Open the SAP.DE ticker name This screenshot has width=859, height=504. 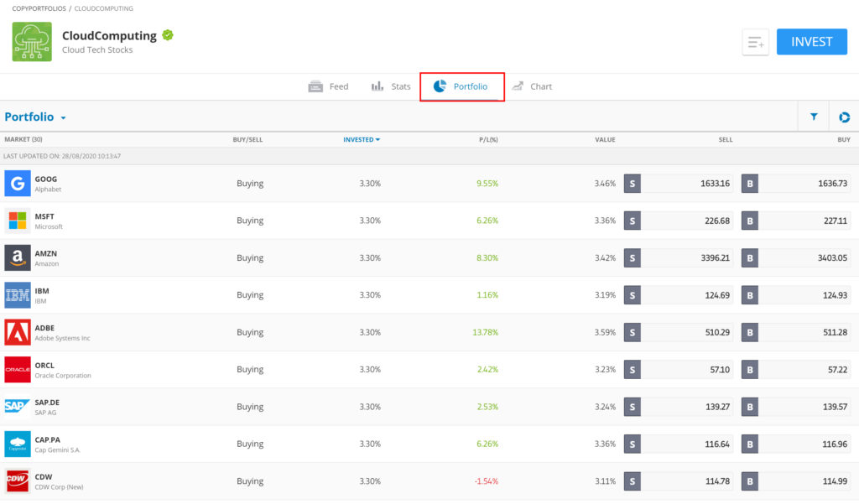pos(47,403)
